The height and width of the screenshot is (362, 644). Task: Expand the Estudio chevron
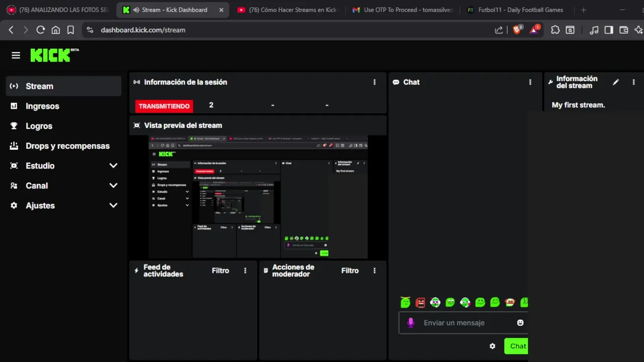coord(113,165)
